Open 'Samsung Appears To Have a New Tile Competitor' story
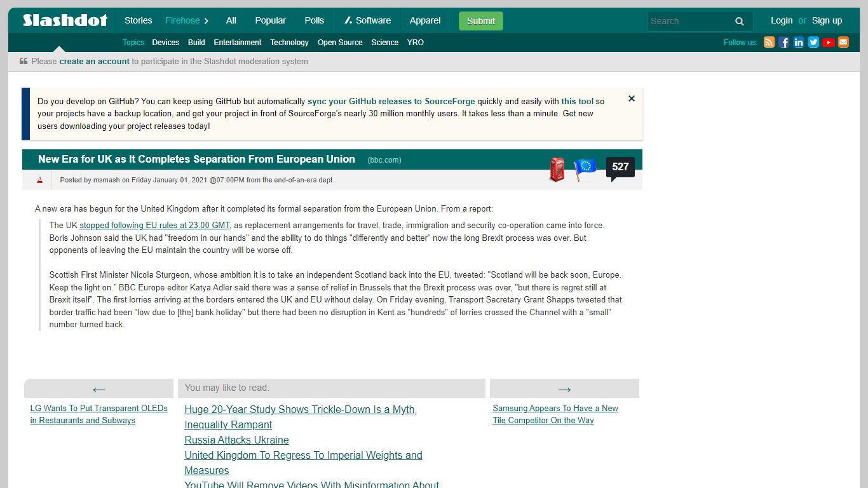This screenshot has width=868, height=488. (555, 414)
